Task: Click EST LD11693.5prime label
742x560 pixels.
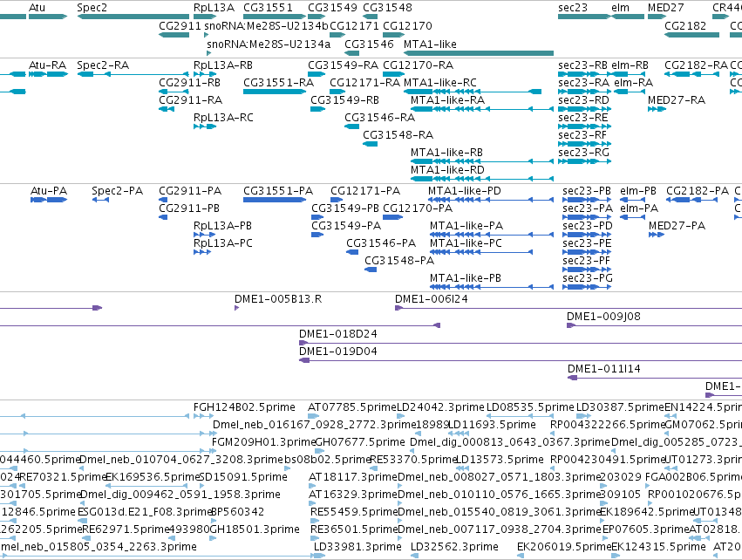Action: coord(493,425)
